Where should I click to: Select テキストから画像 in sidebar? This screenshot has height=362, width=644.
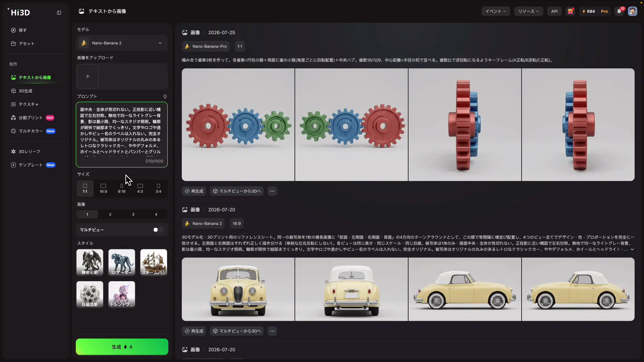point(36,77)
